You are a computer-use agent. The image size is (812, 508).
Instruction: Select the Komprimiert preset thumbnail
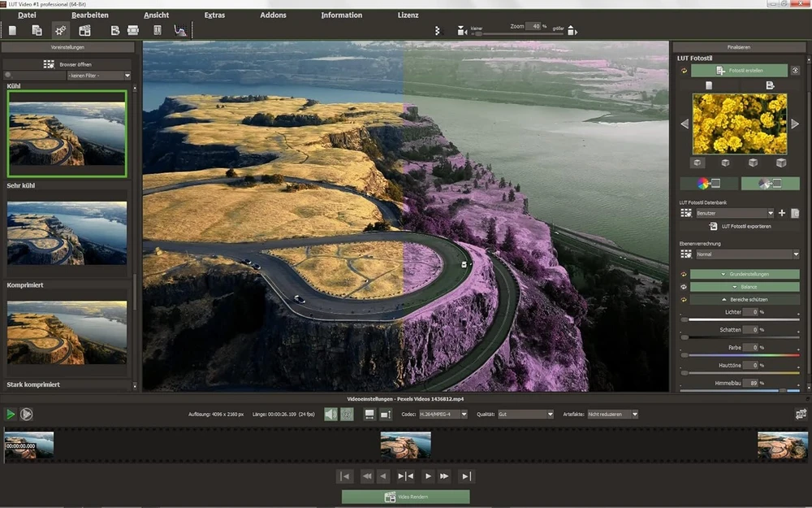pos(67,332)
